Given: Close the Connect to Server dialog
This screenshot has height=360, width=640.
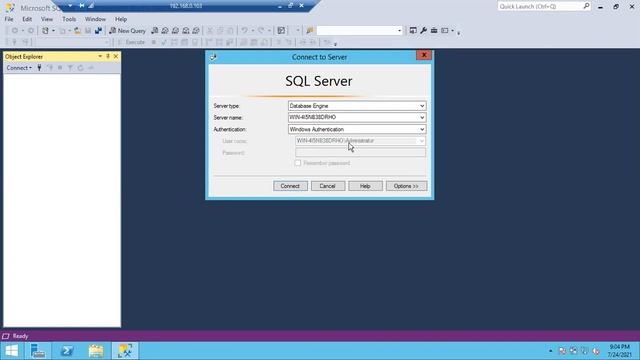Looking at the screenshot, I should 424,55.
